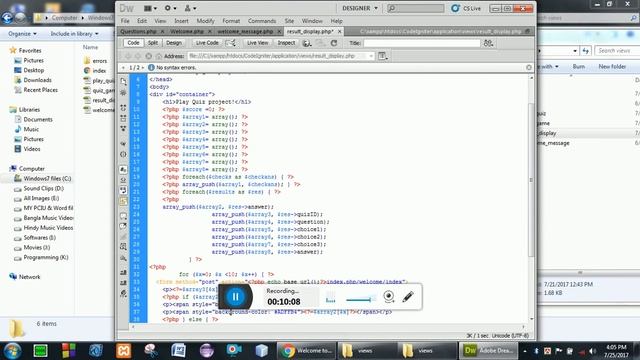The width and height of the screenshot is (640, 360).
Task: Click Move or Convert CSS icon
Action: [x=123, y=258]
